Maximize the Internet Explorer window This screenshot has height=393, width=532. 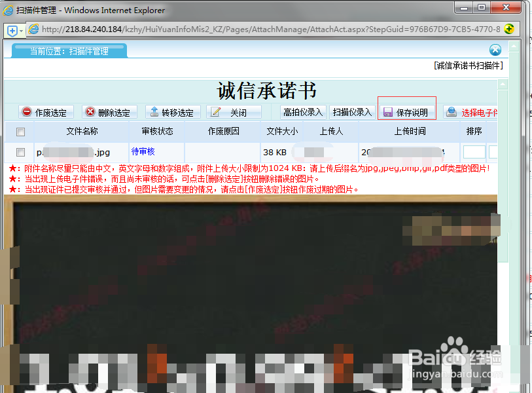point(482,8)
